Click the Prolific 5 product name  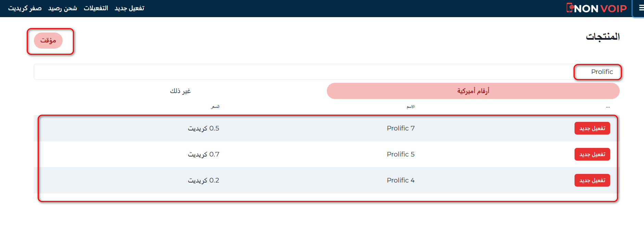pos(400,154)
